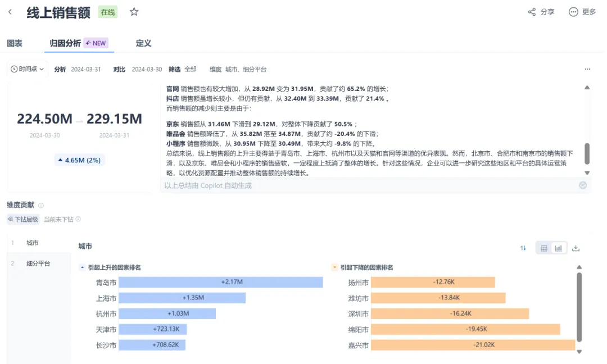Image resolution: width=607 pixels, height=364 pixels.
Task: Collapse the 引起下降的因素排名 section
Action: (x=334, y=267)
